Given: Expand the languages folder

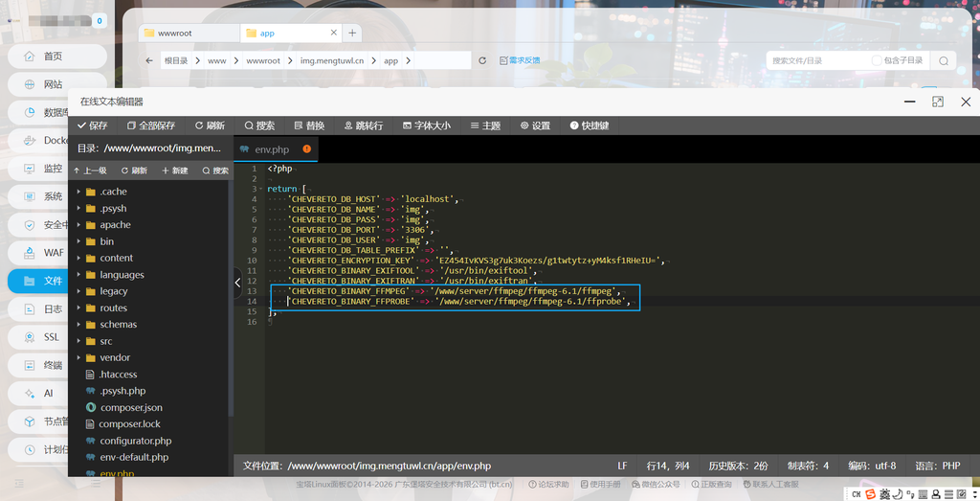Looking at the screenshot, I should (78, 275).
